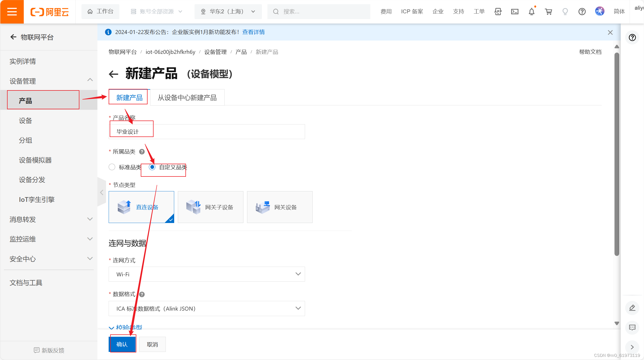Open the 查看详情 announcement link

[x=253, y=32]
